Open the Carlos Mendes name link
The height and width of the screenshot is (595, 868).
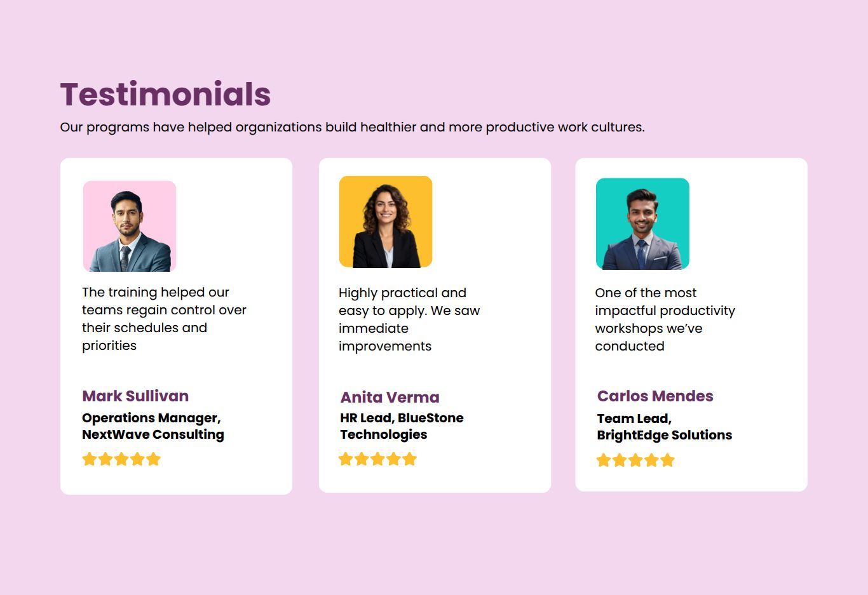click(x=655, y=396)
